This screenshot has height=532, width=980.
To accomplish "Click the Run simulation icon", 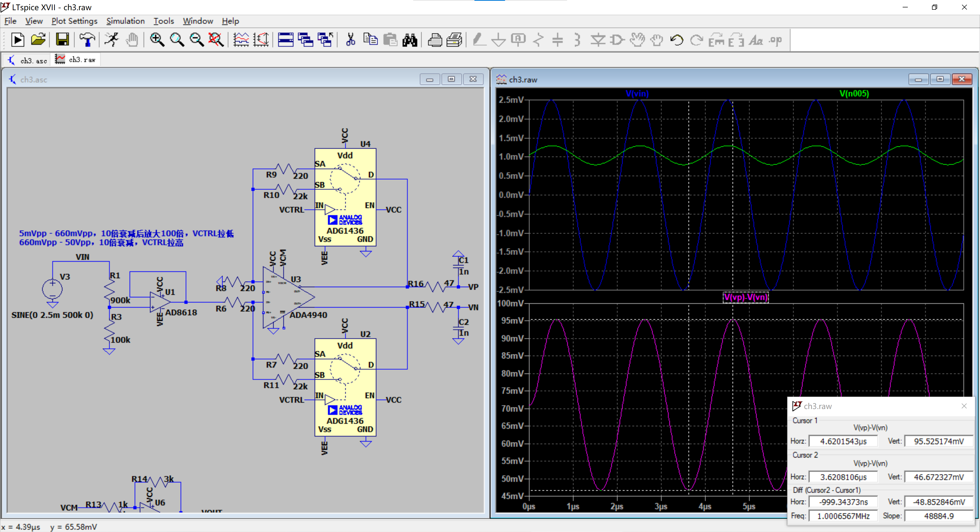I will [18, 40].
